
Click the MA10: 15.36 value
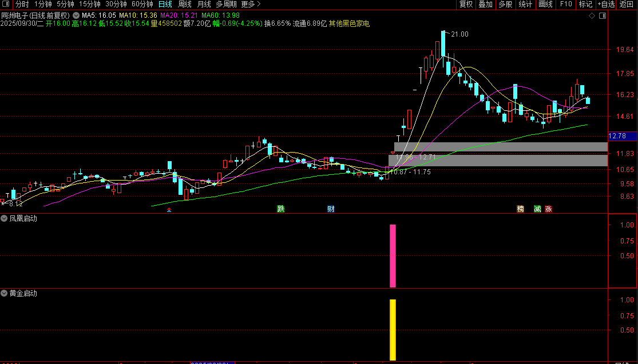pos(138,15)
